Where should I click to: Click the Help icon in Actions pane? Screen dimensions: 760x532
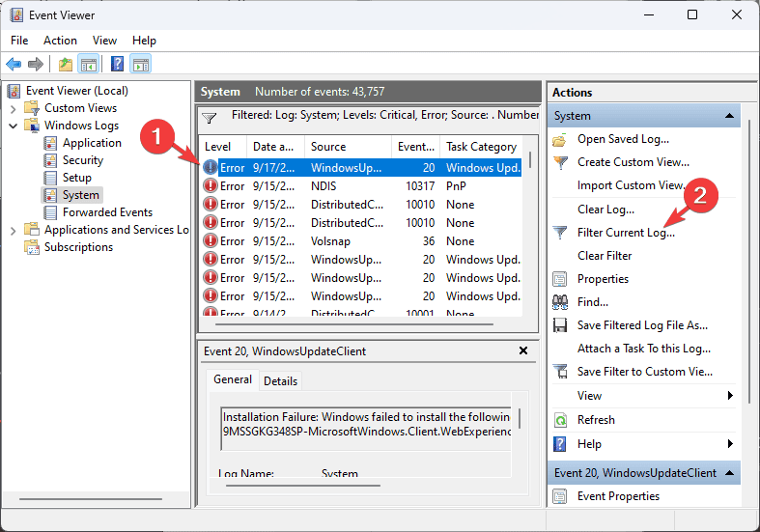click(x=560, y=444)
